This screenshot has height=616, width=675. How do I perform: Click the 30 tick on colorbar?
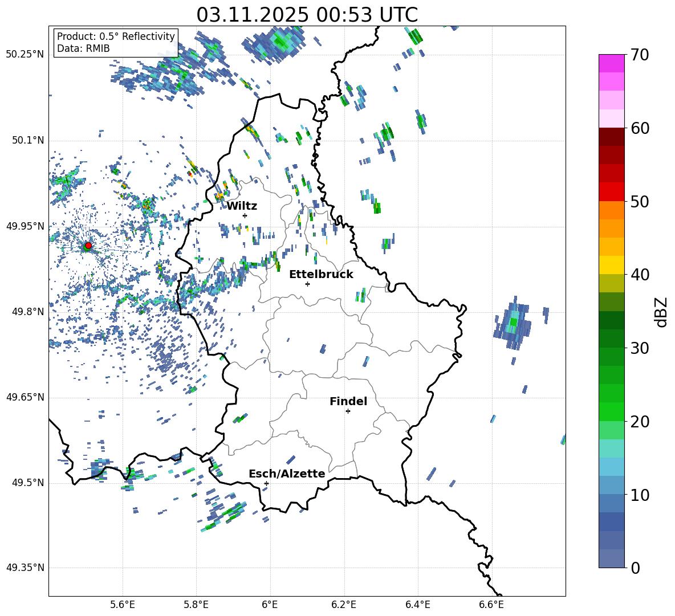coord(640,348)
